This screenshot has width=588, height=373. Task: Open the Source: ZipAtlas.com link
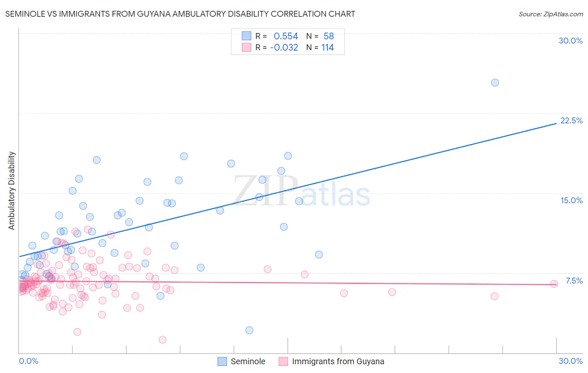[551, 14]
